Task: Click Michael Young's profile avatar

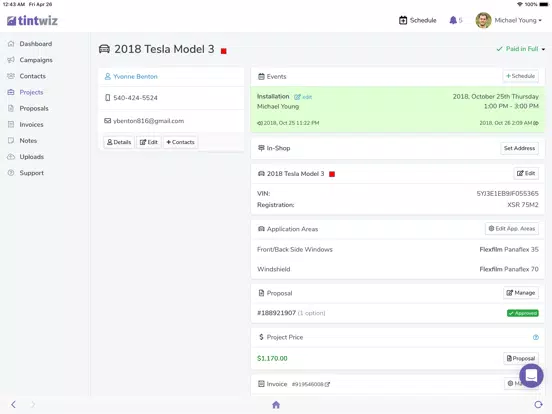Action: (483, 20)
